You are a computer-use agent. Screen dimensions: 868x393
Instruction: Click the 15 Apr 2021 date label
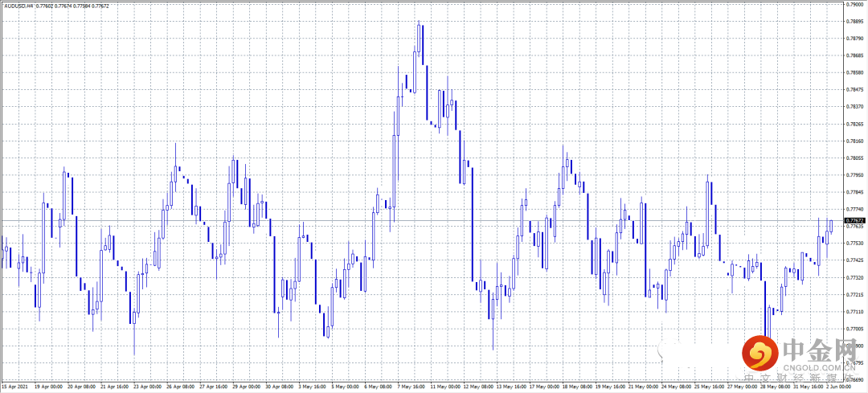pos(14,386)
